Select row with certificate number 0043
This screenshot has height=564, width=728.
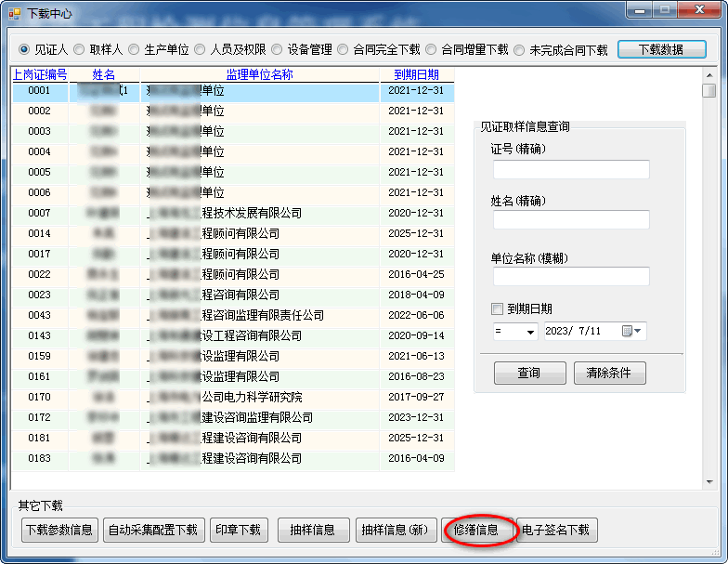click(233, 316)
